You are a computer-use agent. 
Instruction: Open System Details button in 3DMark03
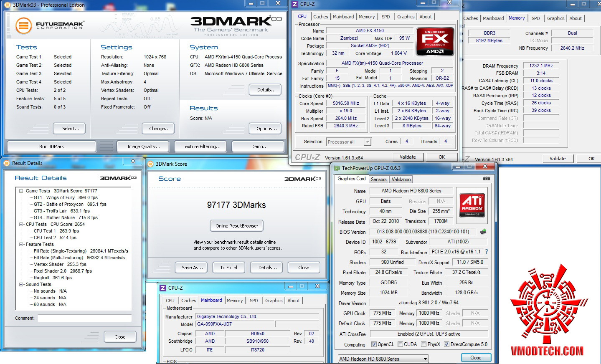[x=265, y=90]
